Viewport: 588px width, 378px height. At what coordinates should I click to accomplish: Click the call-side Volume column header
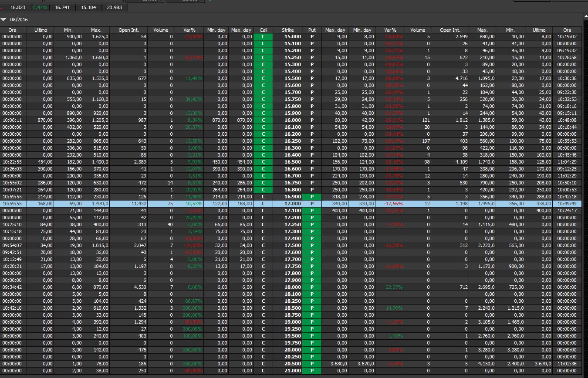tap(161, 30)
